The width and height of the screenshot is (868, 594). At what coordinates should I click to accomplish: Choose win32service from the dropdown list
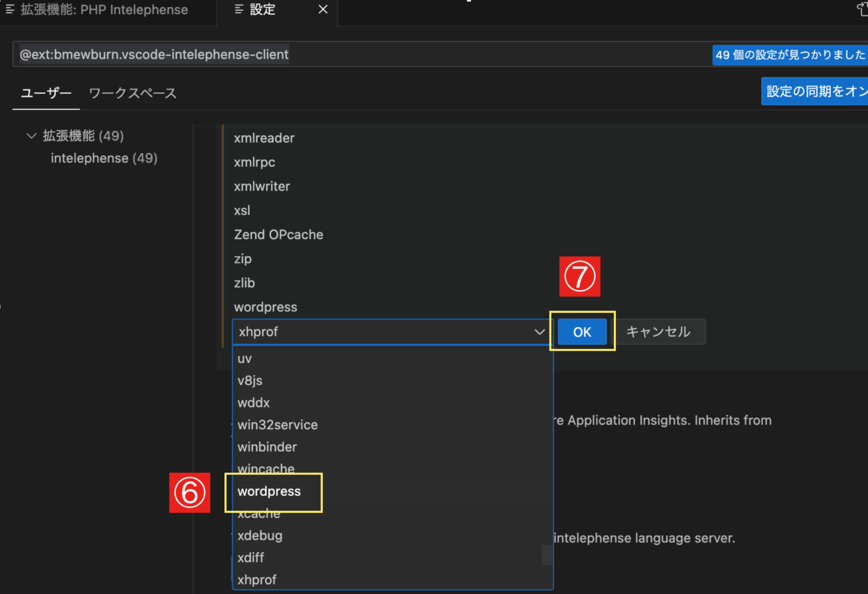pos(277,425)
